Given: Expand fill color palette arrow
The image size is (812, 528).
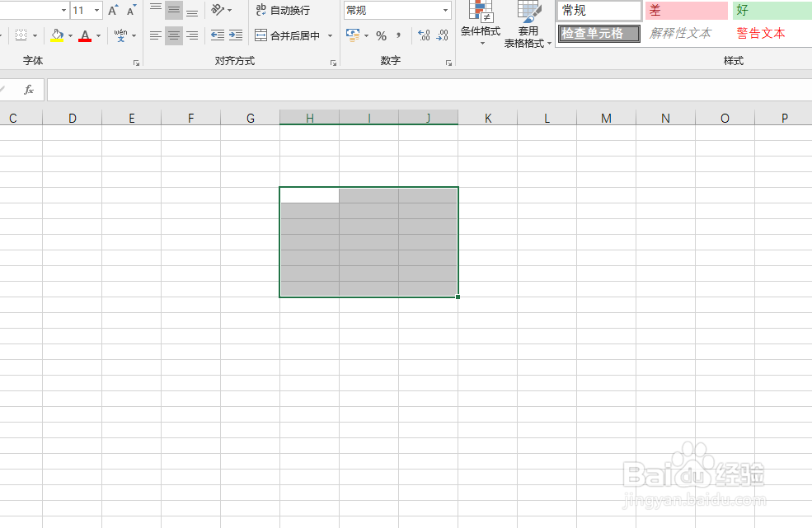Looking at the screenshot, I should 70,35.
